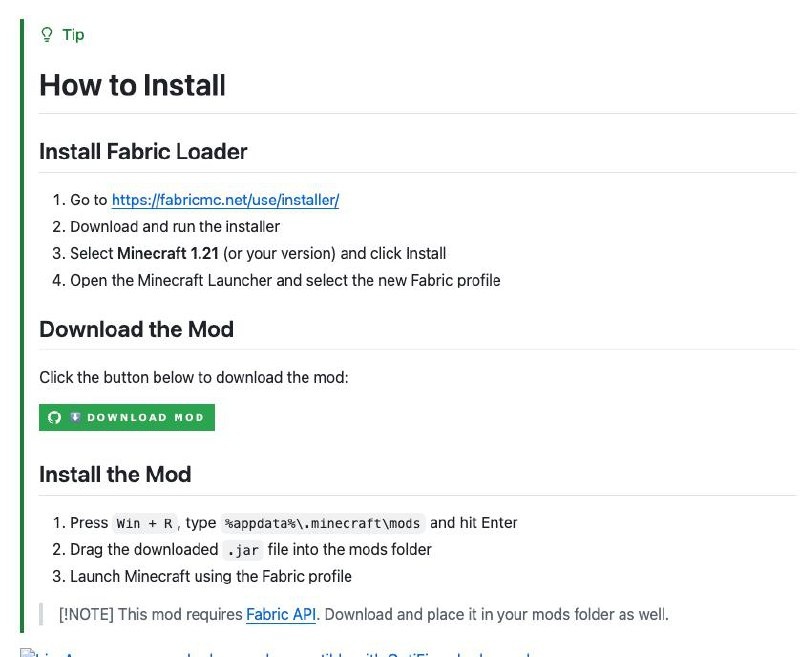The height and width of the screenshot is (657, 800).
Task: Open the partially visible link below the tip box
Action: click(x=276, y=653)
